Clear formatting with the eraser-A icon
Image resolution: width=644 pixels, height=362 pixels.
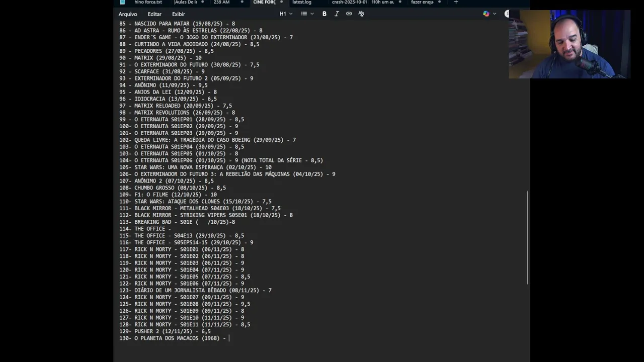(361, 14)
